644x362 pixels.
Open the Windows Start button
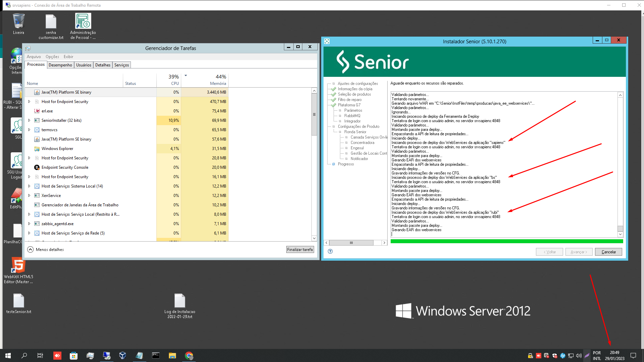tap(8, 356)
